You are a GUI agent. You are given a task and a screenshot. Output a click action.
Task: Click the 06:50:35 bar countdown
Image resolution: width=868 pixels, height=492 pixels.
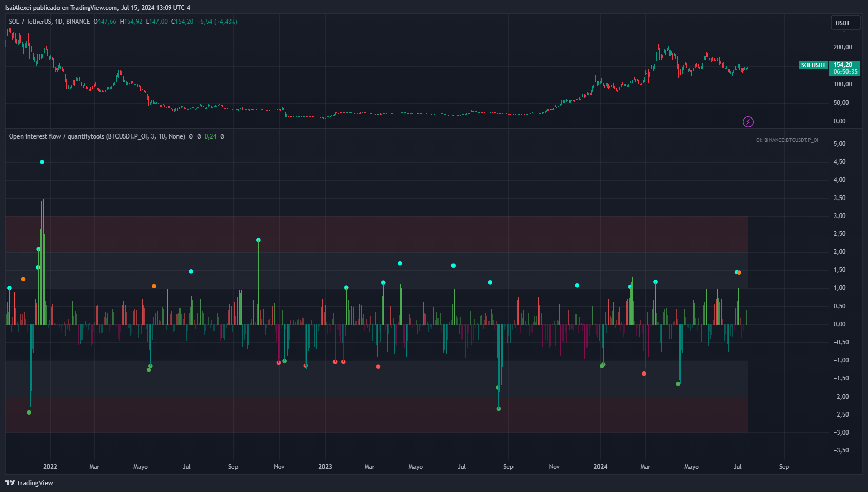pyautogui.click(x=845, y=72)
